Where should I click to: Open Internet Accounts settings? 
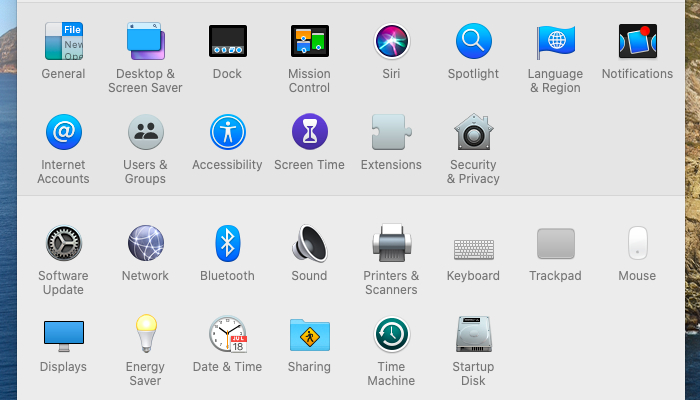pos(63,132)
